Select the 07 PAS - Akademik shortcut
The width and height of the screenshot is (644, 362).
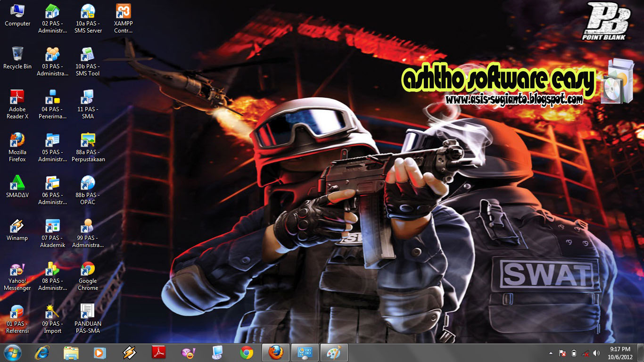[x=52, y=233]
